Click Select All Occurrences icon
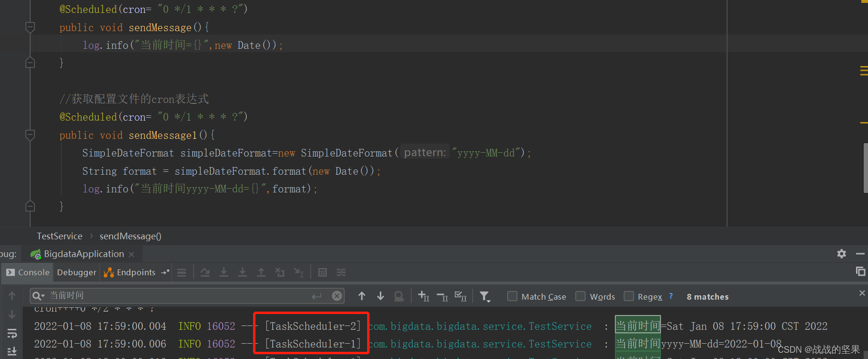The width and height of the screenshot is (868, 359). pos(461,296)
